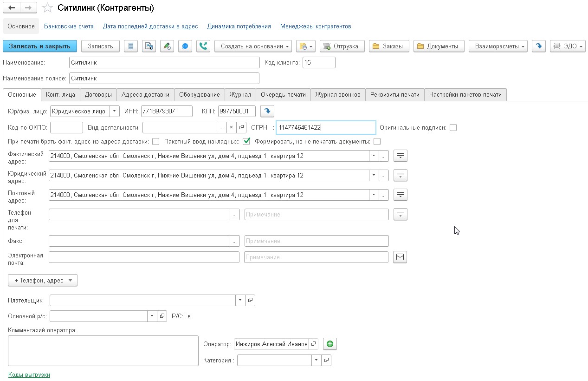Viewport: 588px width, 381px height.
Task: Click the Записать button
Action: (x=100, y=46)
